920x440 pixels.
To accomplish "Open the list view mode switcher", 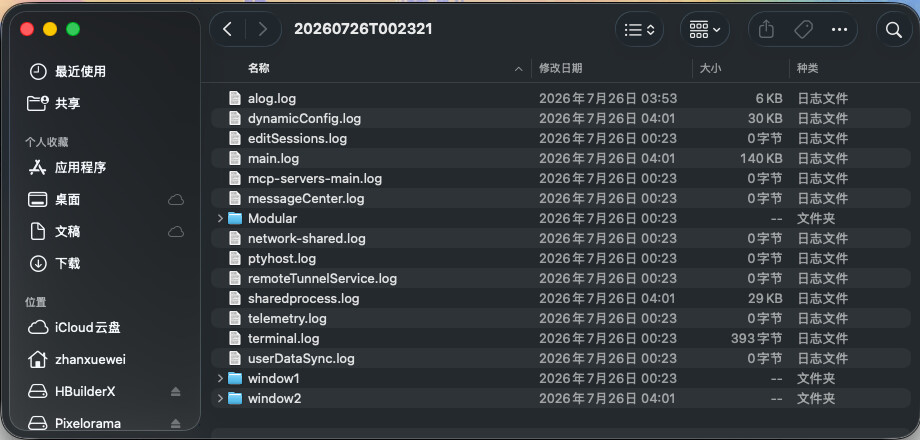I will pyautogui.click(x=640, y=29).
